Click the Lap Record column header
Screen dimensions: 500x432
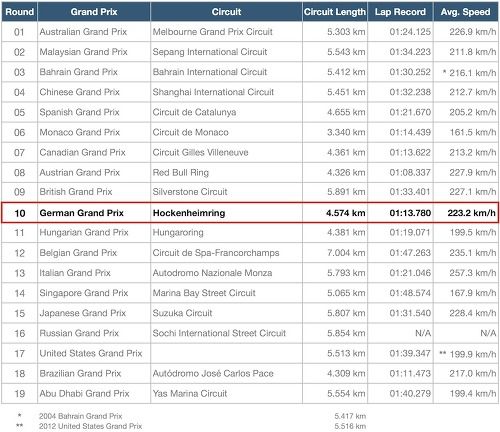(400, 12)
